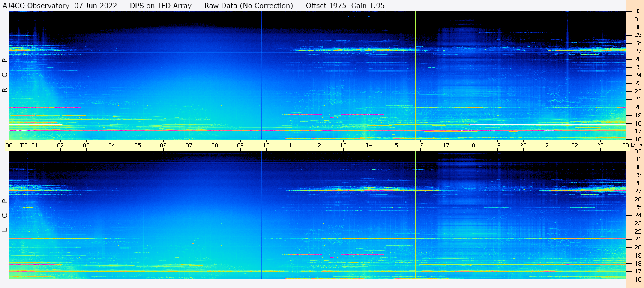
Task: Click the "17" hour label on time axis
Action: (x=446, y=145)
